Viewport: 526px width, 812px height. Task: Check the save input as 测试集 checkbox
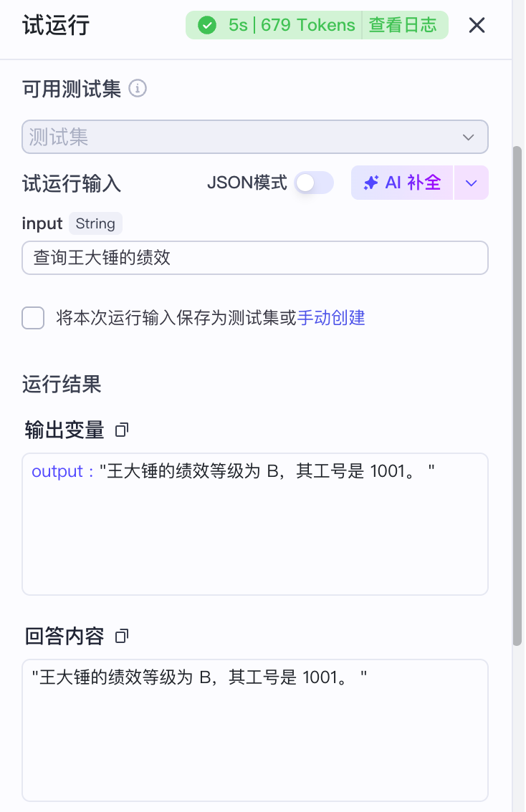coord(33,318)
